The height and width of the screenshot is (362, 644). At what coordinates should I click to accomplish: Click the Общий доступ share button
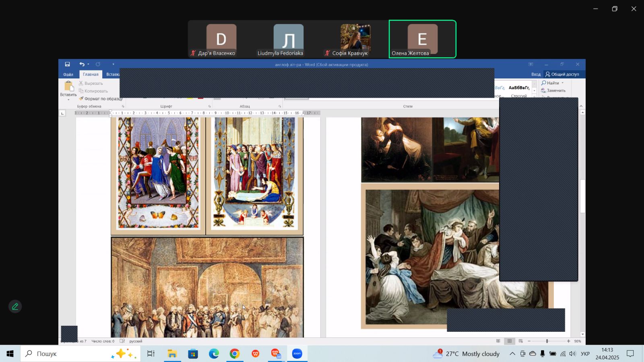(562, 74)
